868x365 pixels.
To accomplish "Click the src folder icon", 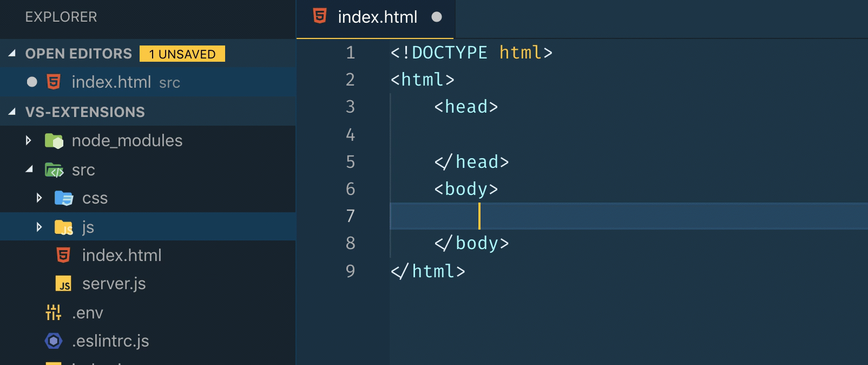I will pyautogui.click(x=54, y=170).
